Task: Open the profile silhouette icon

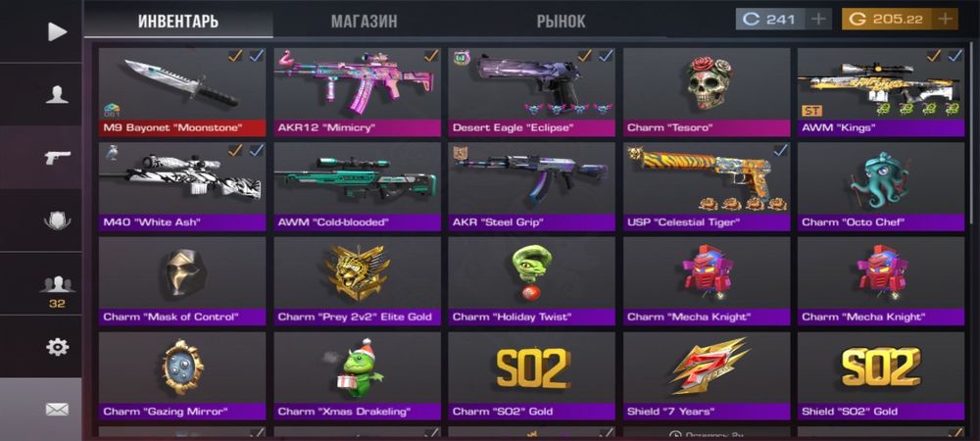Action: (57, 94)
